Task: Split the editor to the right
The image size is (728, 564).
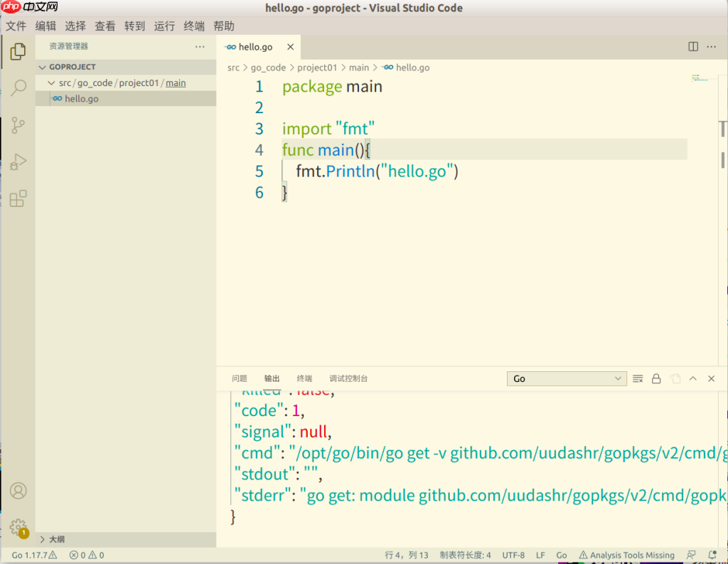Action: pyautogui.click(x=693, y=47)
